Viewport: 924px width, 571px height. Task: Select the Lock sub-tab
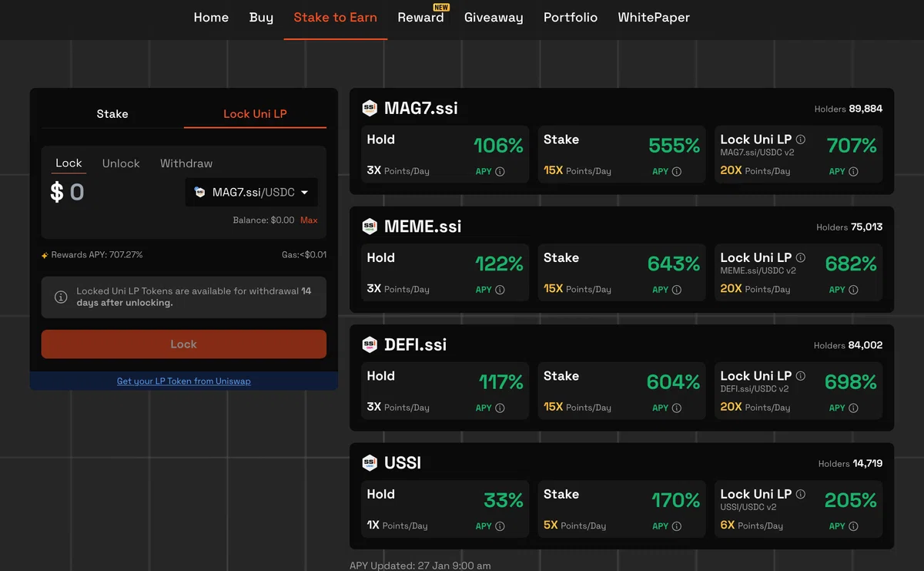[69, 163]
